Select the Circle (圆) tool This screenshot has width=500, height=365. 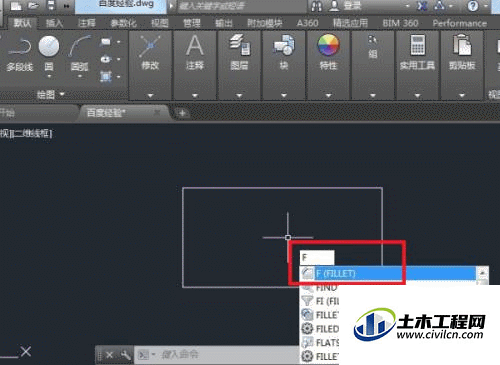(x=49, y=53)
